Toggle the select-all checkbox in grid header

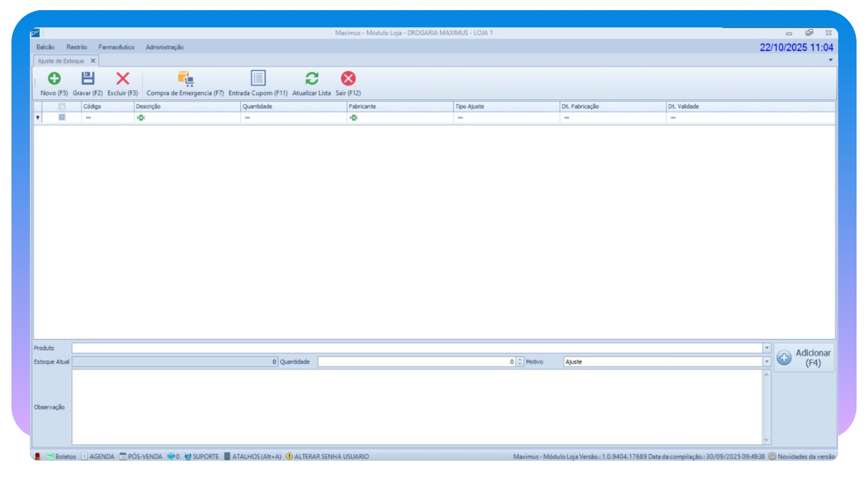pyautogui.click(x=62, y=107)
